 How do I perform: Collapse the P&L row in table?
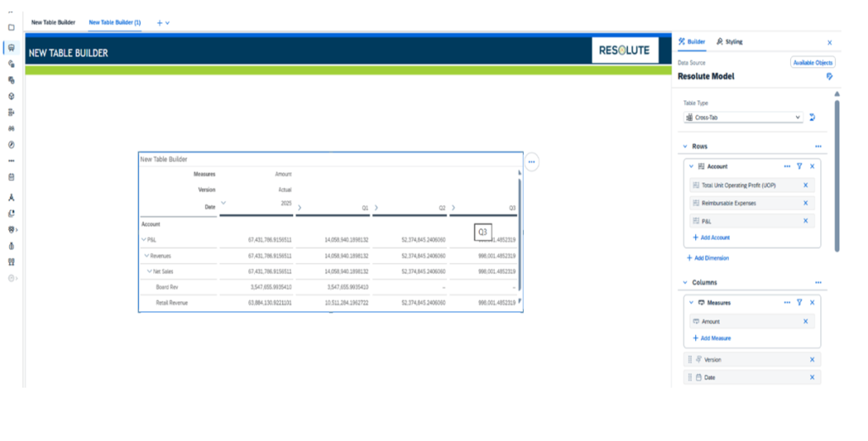pyautogui.click(x=143, y=240)
